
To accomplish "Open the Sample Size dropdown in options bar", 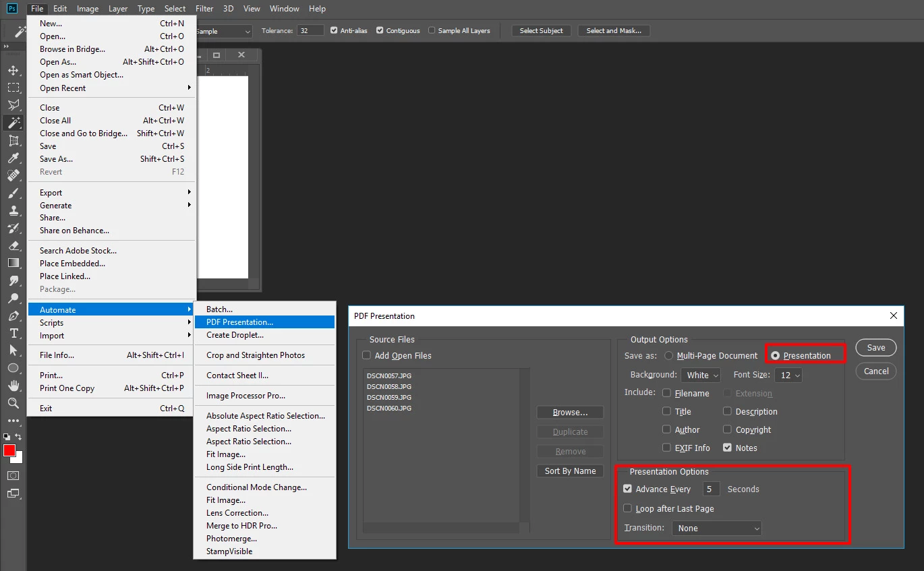I will click(224, 31).
